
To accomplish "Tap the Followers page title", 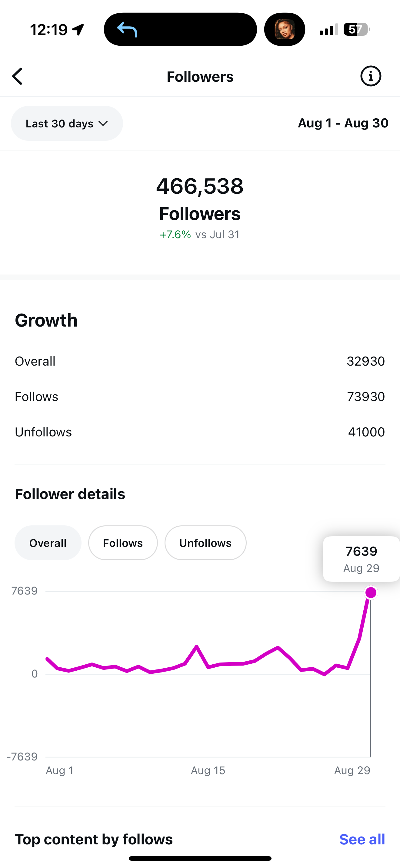I will (200, 77).
